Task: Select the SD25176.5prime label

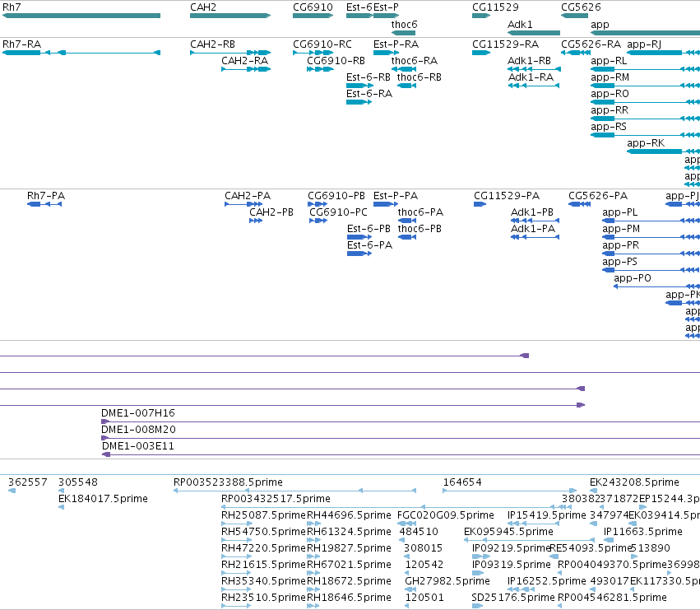Action: pos(513,598)
